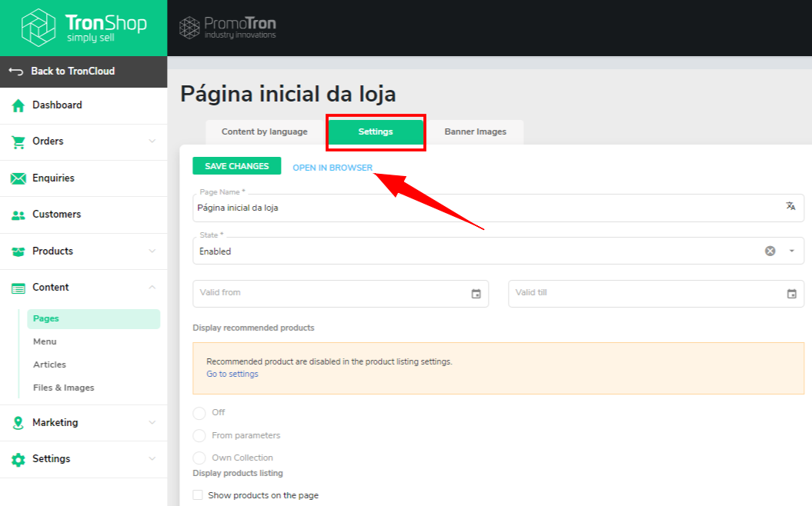Open the Valid till calendar picker icon
This screenshot has width=812, height=506.
tap(791, 294)
